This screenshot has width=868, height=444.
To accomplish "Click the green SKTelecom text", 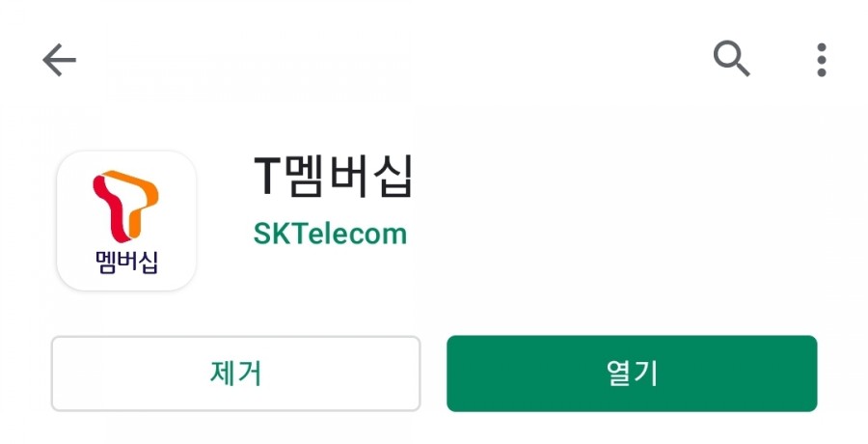I will coord(330,234).
